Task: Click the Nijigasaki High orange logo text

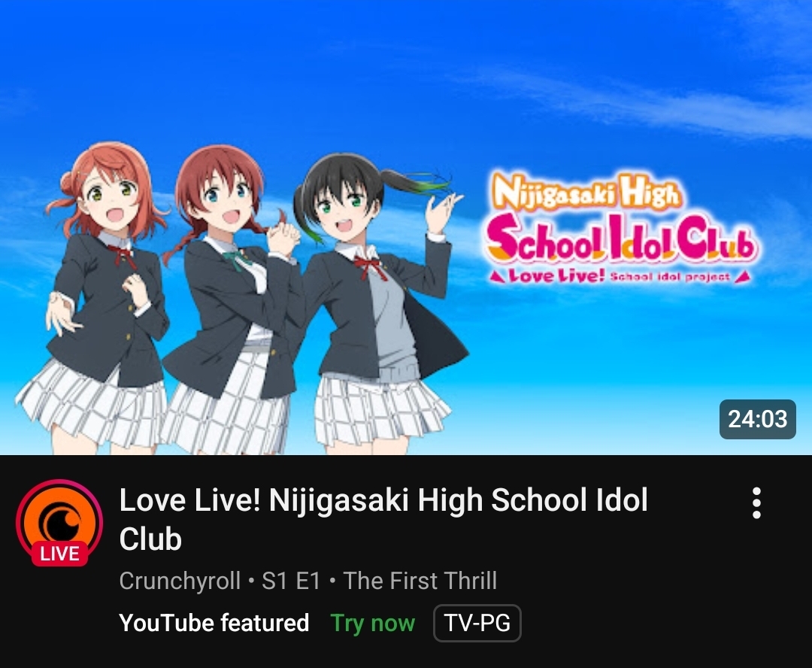Action: [585, 191]
